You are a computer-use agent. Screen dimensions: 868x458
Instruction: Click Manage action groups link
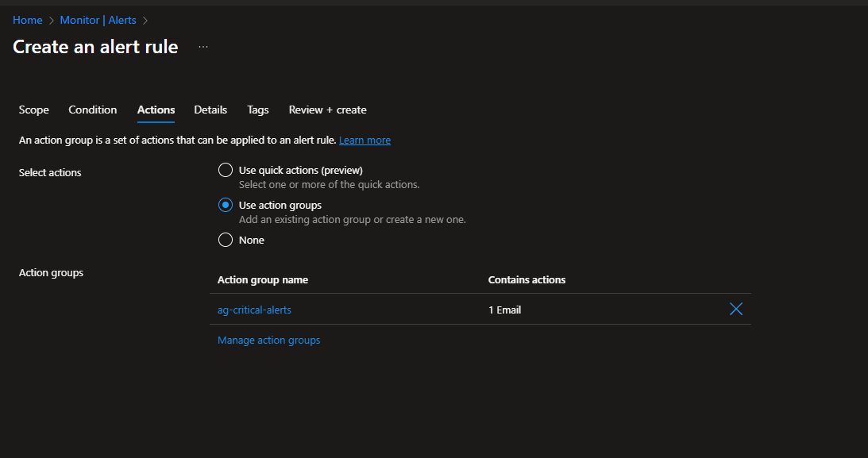click(269, 340)
